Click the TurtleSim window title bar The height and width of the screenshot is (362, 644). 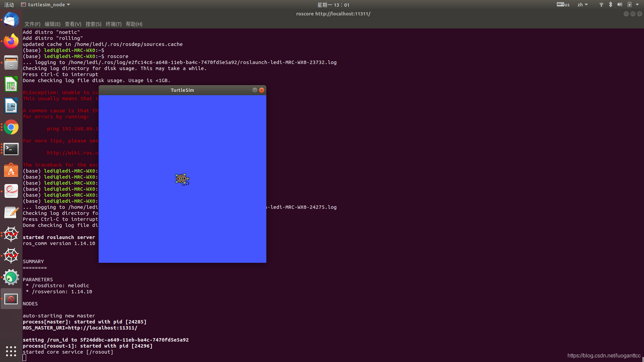[182, 90]
